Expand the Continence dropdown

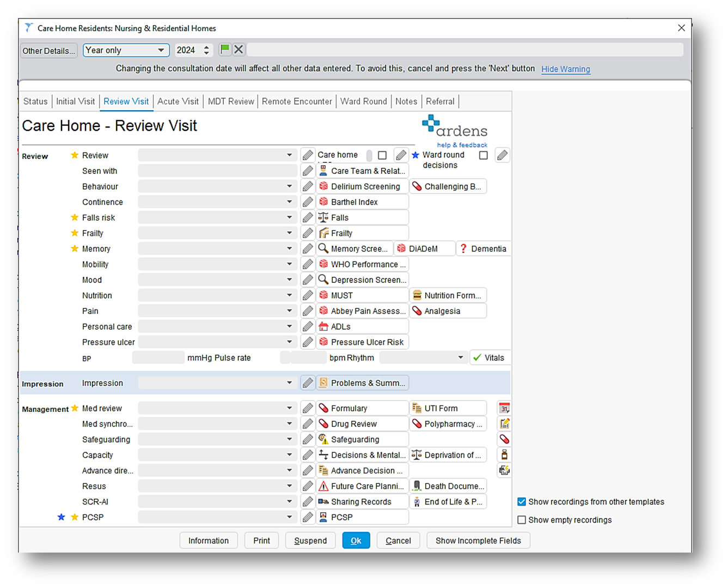click(289, 202)
